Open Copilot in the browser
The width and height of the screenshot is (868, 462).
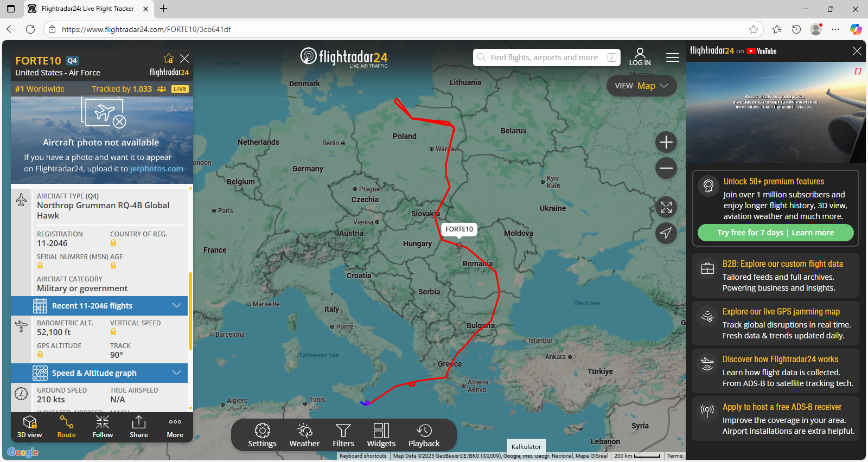[x=856, y=29]
